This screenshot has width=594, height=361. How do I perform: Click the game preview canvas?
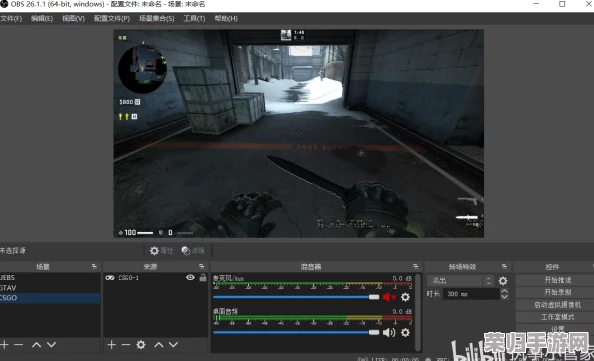[299, 133]
